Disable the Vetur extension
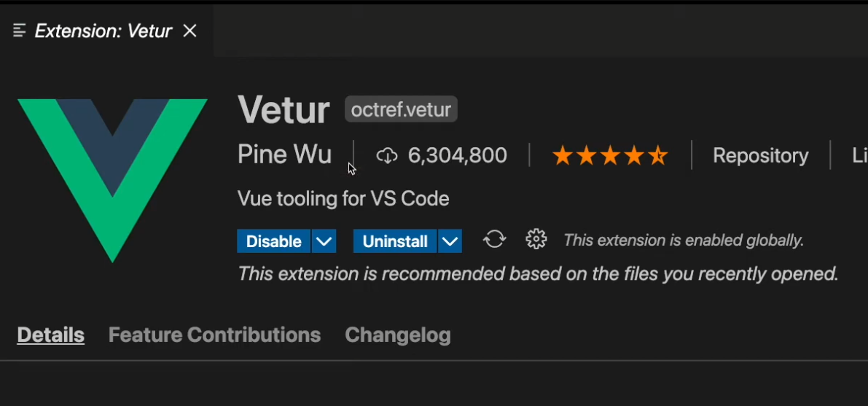868x406 pixels. tap(273, 241)
